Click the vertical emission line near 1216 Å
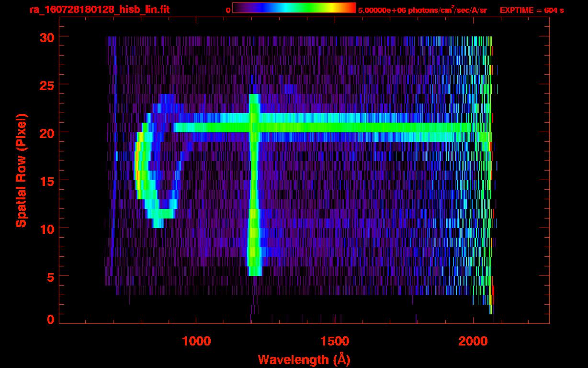 tap(254, 185)
